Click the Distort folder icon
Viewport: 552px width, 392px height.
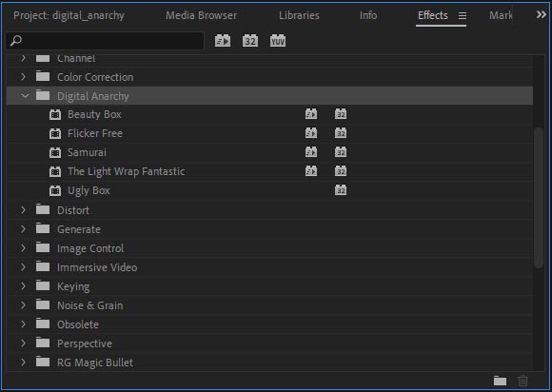coord(43,209)
